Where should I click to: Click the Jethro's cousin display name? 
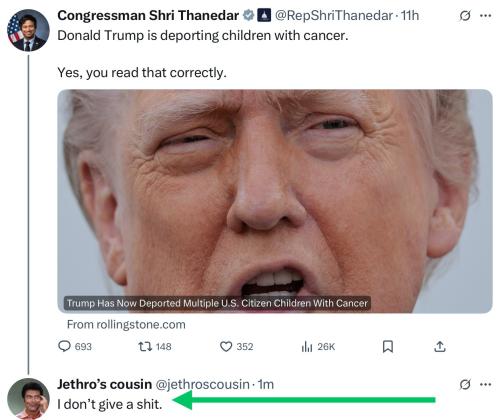pyautogui.click(x=104, y=384)
